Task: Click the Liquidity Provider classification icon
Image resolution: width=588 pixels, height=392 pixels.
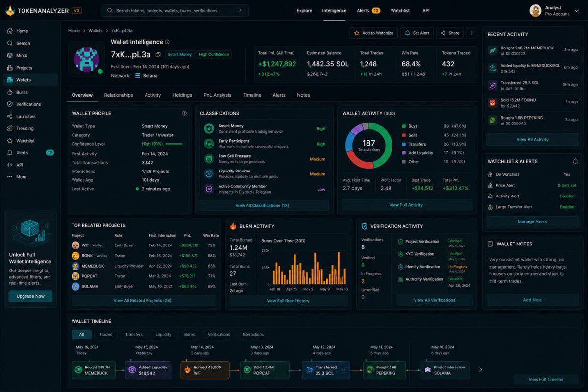Action: pos(209,174)
